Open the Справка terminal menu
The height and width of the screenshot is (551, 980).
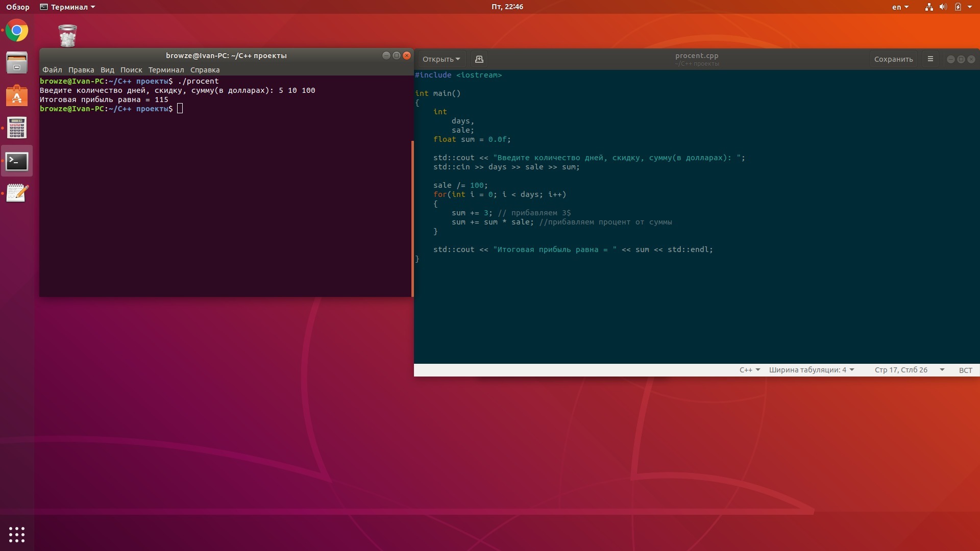[205, 70]
